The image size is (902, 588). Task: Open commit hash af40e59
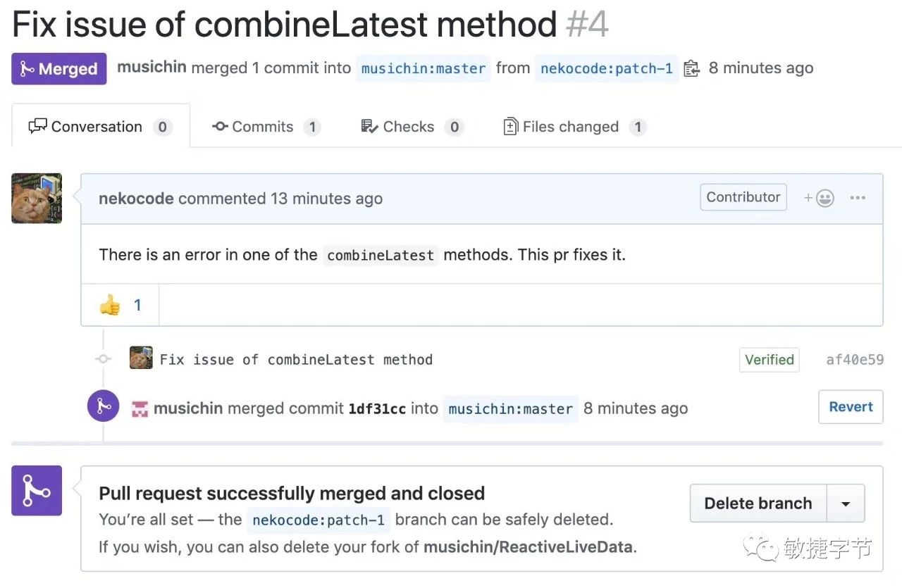point(855,359)
